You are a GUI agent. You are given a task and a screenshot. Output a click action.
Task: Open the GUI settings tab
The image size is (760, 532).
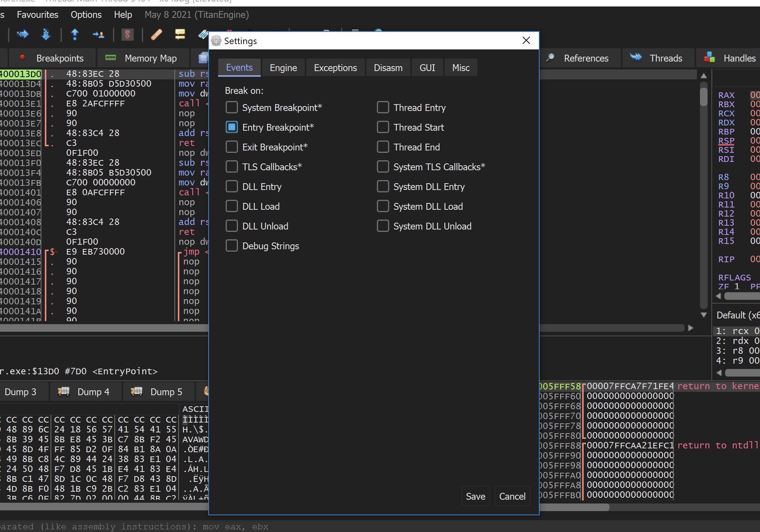[x=427, y=68]
